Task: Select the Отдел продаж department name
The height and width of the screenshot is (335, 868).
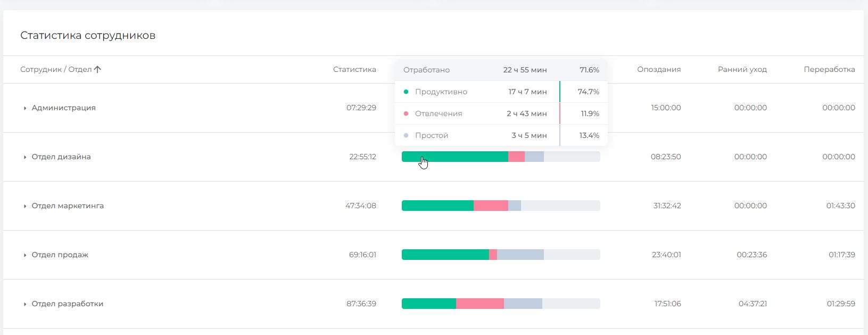Action: click(60, 255)
